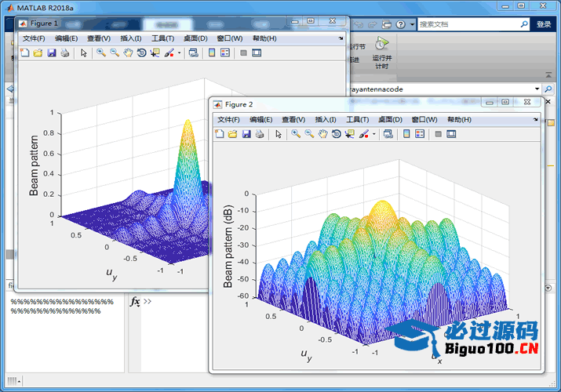The height and width of the screenshot is (392, 561).
Task: Click the 帮助(H) menu in Figure 2
Action: tap(459, 119)
